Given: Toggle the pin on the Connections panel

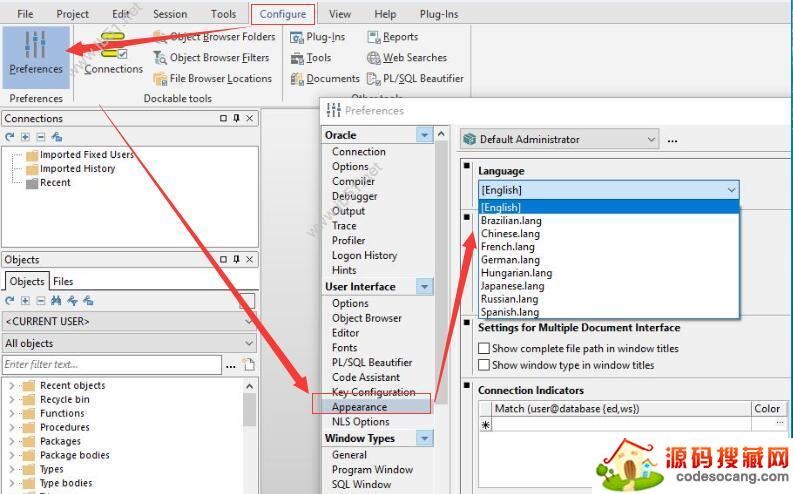Looking at the screenshot, I should click(236, 118).
